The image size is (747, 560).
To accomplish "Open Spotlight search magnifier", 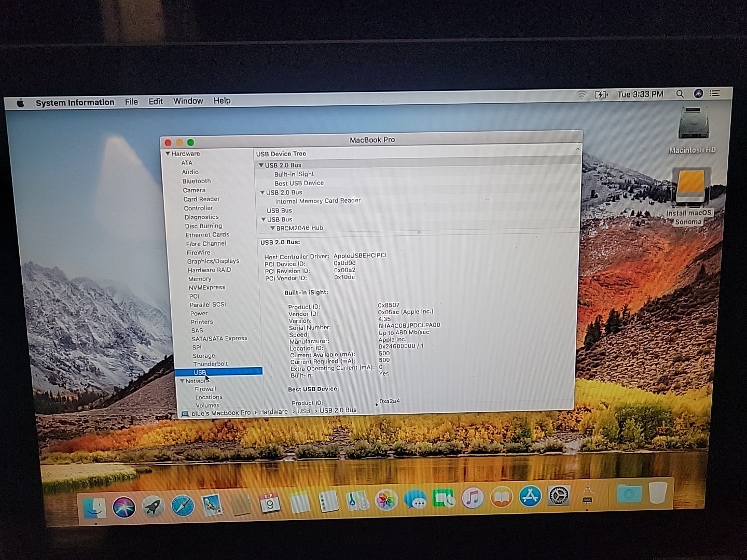I will 680,94.
